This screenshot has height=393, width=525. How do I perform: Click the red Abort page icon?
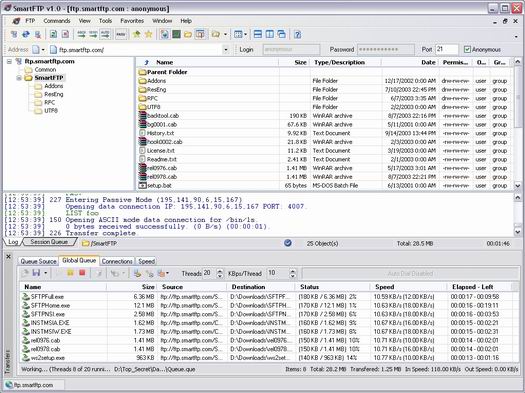(x=66, y=34)
